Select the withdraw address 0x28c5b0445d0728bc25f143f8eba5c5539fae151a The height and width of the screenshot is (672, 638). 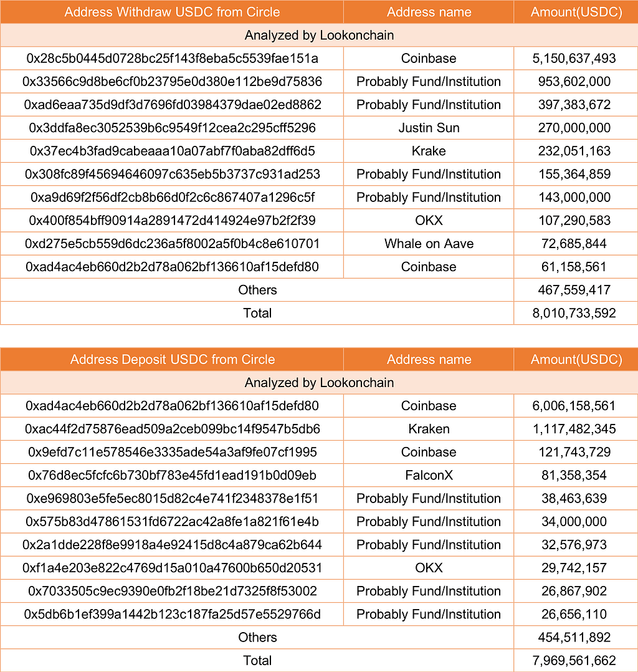point(172,59)
